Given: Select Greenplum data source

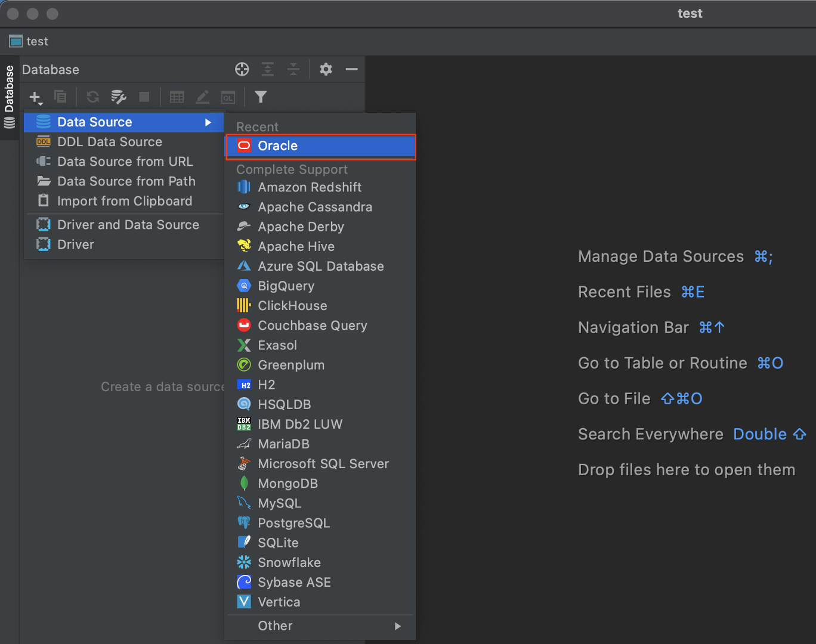Looking at the screenshot, I should click(x=320, y=365).
